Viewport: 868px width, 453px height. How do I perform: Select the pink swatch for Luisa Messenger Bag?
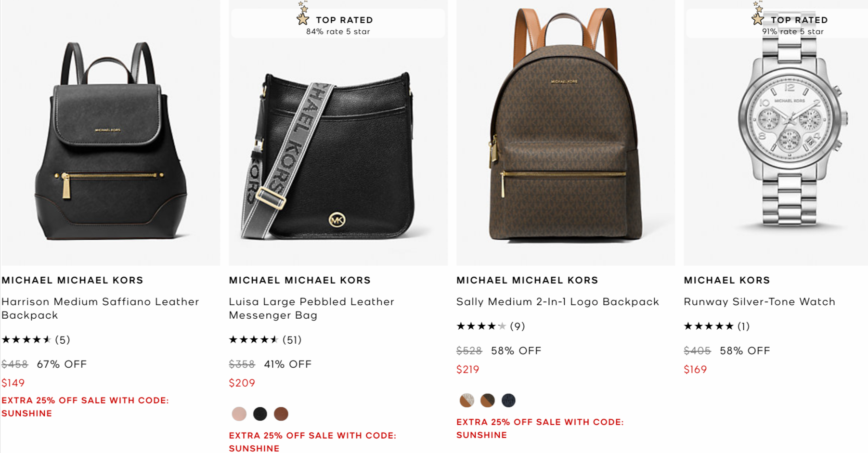[239, 414]
